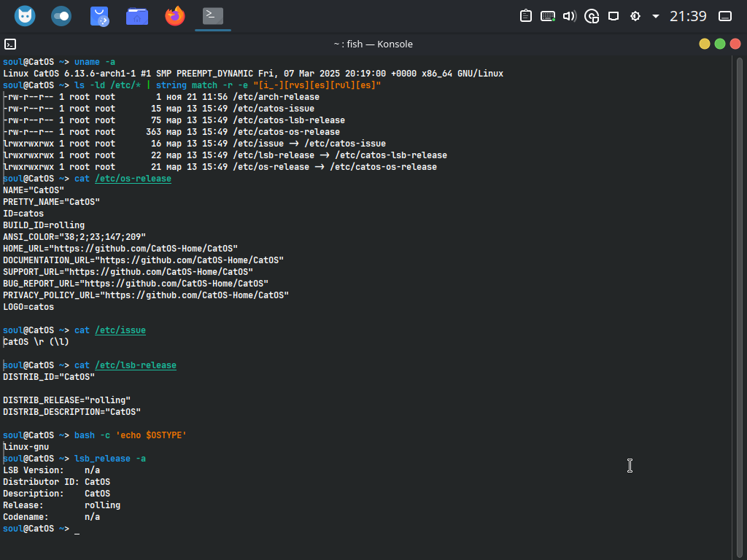The width and height of the screenshot is (747, 560).
Task: Click the 'Distributor ID: CatOS' line
Action: 57,482
